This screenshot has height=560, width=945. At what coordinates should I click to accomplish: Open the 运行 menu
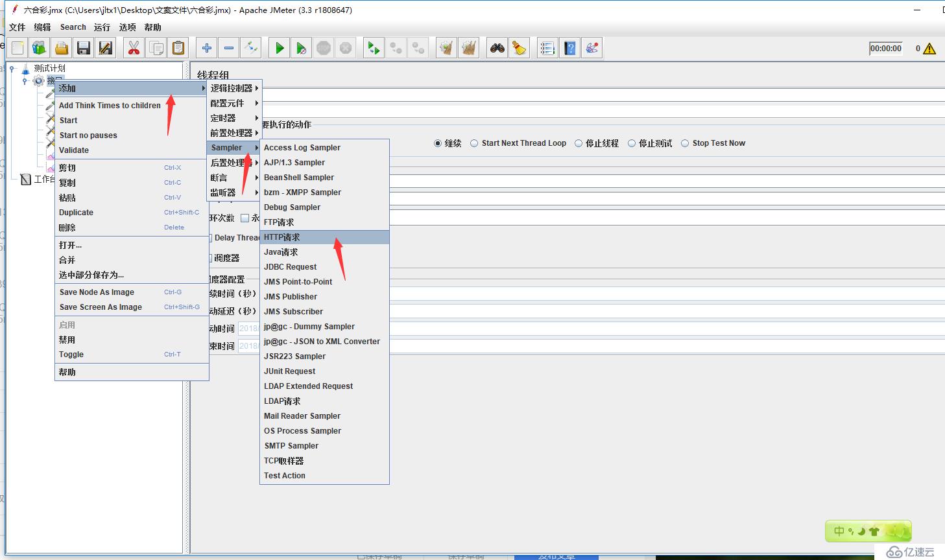(102, 27)
